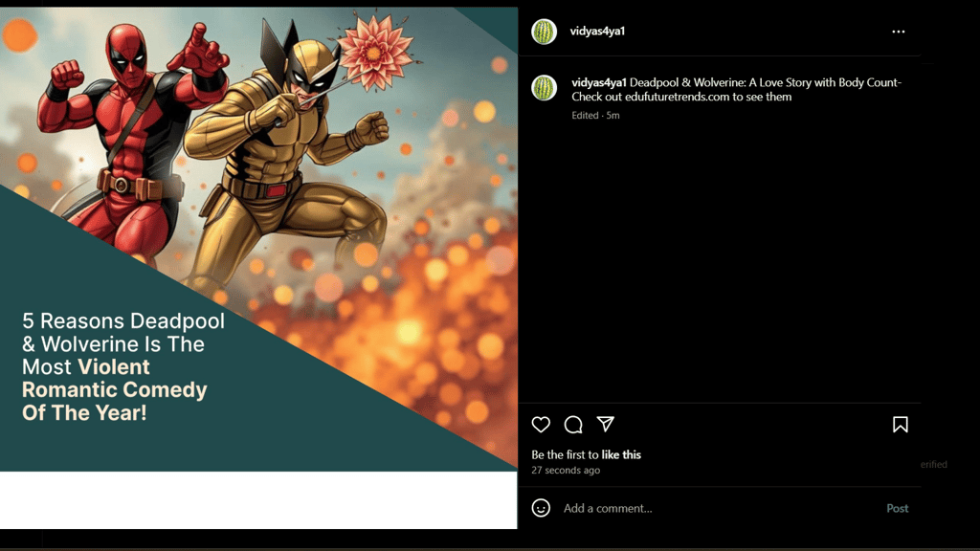
Task: Click the Post comment button
Action: point(897,509)
